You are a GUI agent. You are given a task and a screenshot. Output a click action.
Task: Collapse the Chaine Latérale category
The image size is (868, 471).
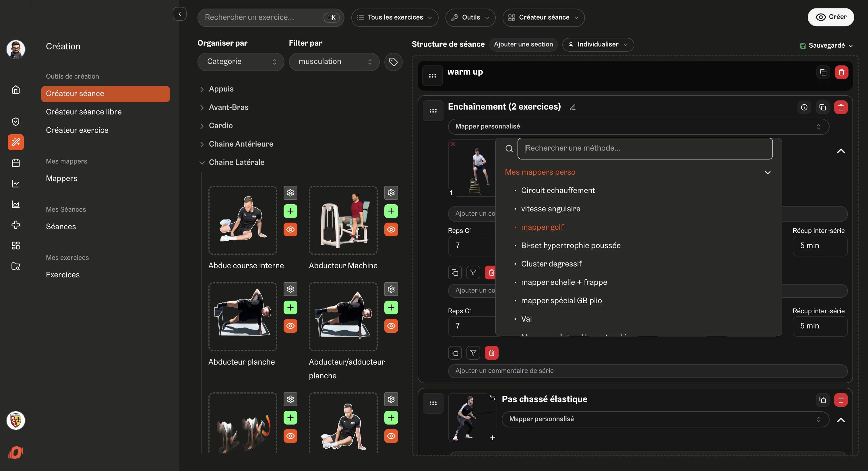pos(236,162)
